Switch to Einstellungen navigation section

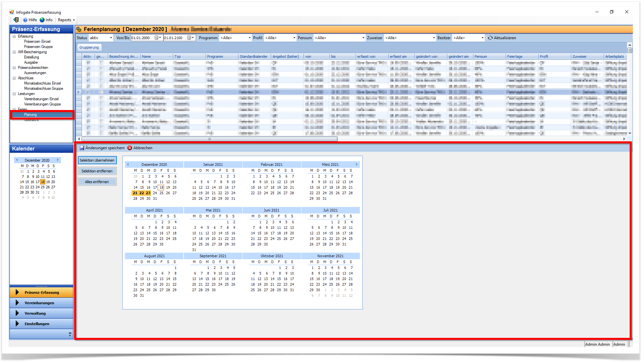tap(41, 324)
